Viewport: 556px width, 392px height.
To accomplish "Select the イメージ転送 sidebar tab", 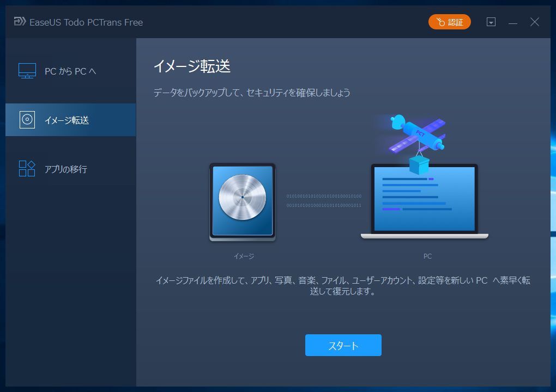I will tap(70, 120).
